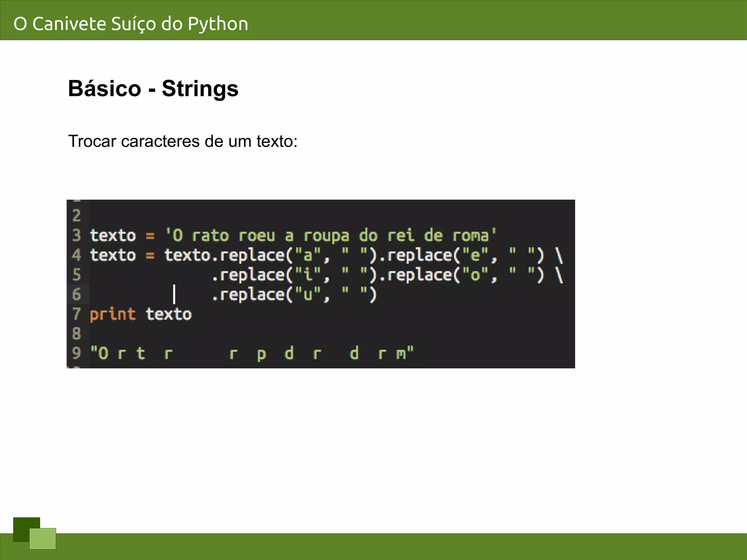
Task: Click line number 3 in the code gutter
Action: tap(77, 235)
